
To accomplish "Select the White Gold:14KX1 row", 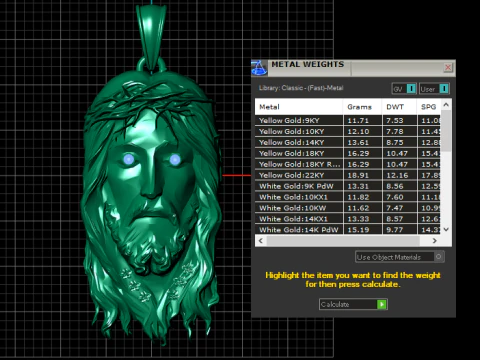I will (348, 219).
